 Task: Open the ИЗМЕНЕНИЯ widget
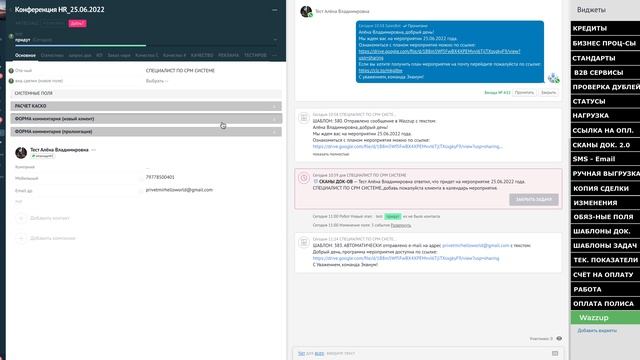605,202
